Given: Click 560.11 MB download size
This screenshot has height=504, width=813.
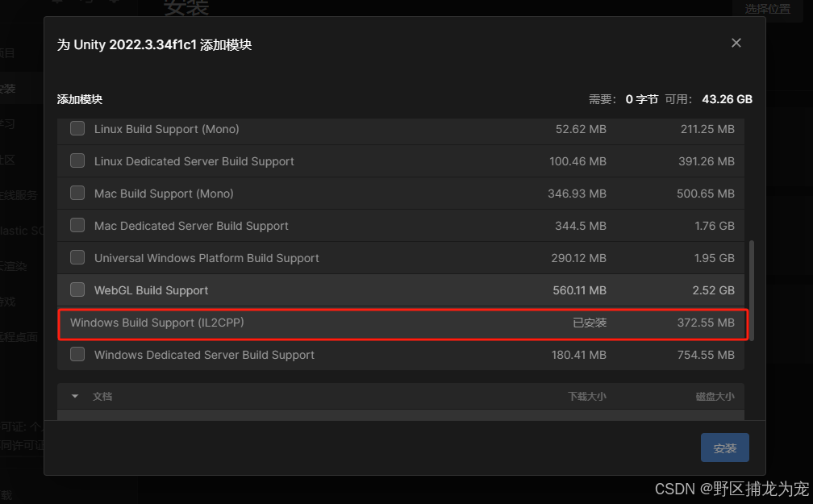Looking at the screenshot, I should coord(579,290).
